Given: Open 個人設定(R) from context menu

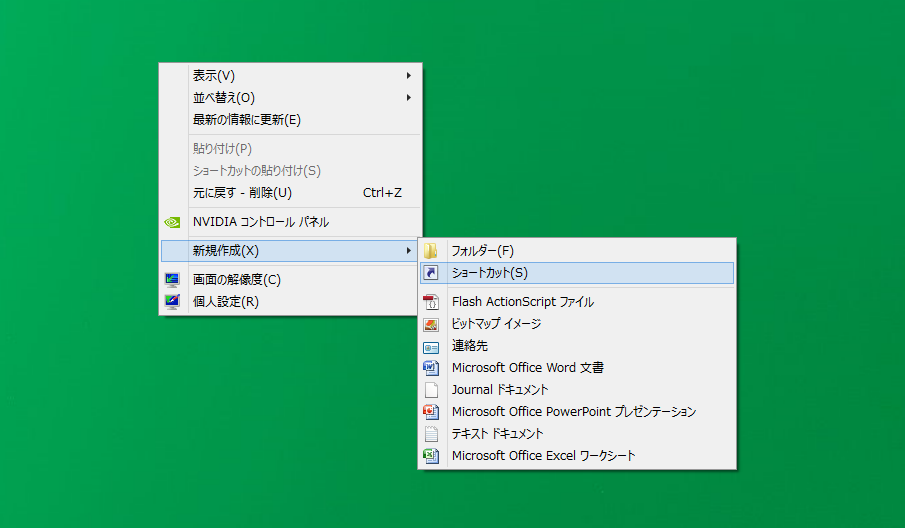Looking at the screenshot, I should (290, 302).
